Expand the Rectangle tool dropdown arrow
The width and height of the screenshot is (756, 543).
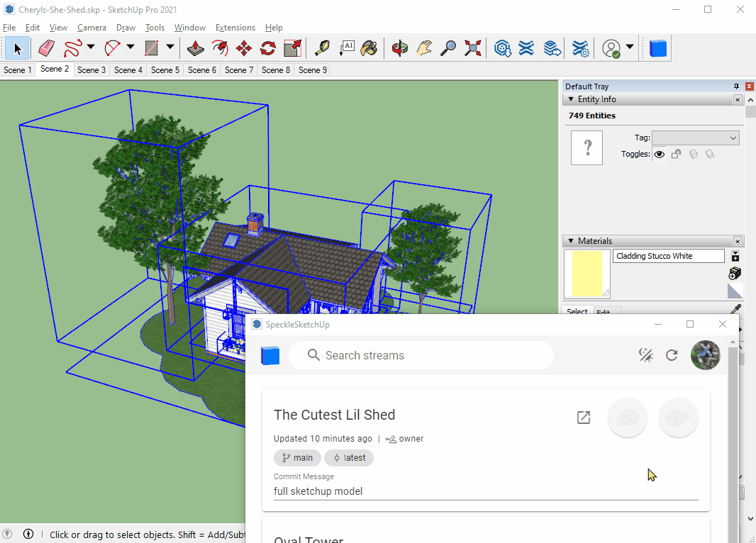169,47
